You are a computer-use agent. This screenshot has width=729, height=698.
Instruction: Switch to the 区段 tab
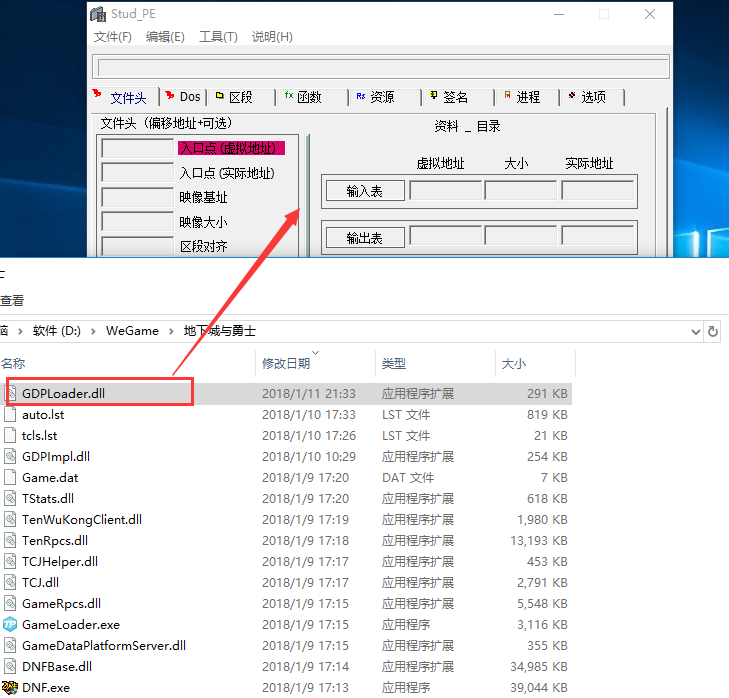point(241,97)
